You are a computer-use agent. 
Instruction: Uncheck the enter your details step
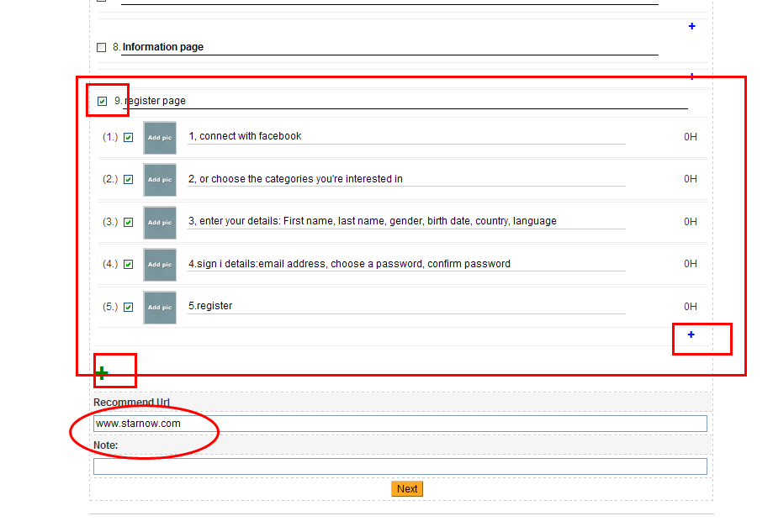(x=128, y=222)
